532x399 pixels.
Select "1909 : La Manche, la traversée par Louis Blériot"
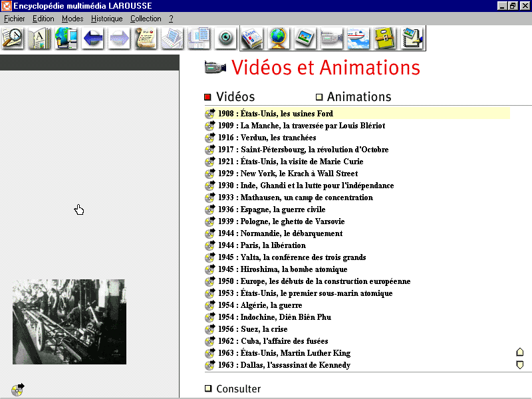click(x=295, y=126)
